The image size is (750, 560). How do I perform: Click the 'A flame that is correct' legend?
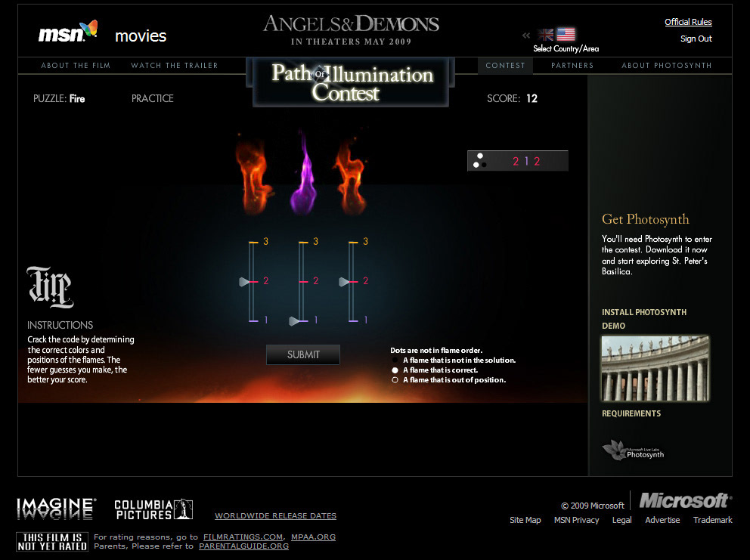(435, 370)
